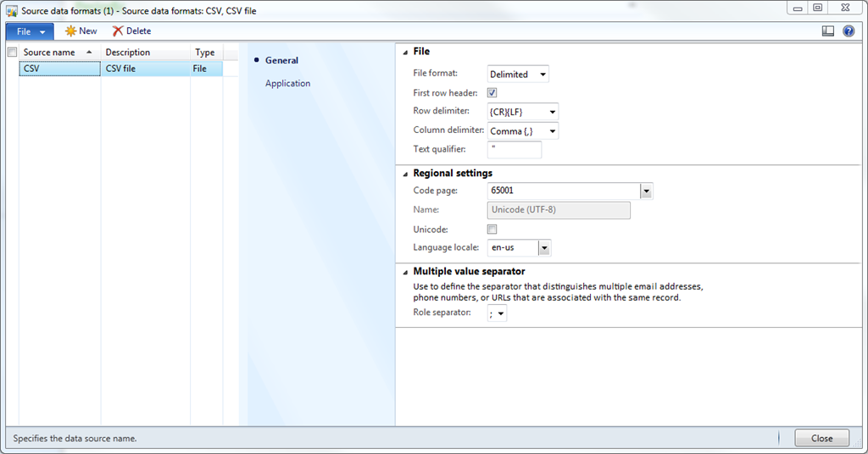Click the application icon in title bar
868x454 pixels.
[x=11, y=10]
